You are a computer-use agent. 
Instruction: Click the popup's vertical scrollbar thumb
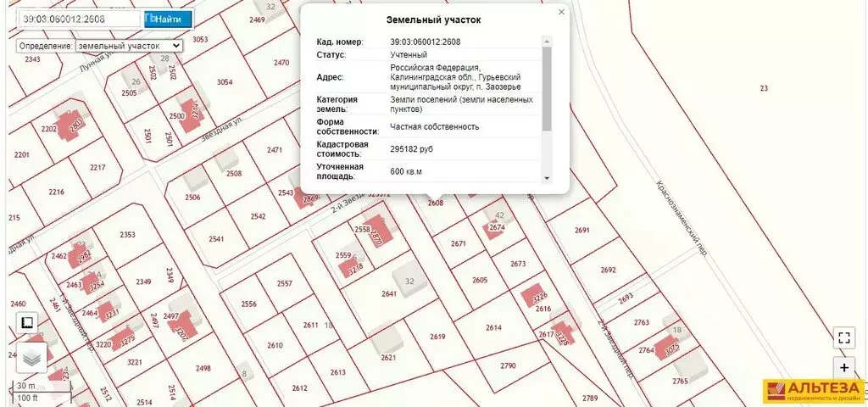[547, 89]
